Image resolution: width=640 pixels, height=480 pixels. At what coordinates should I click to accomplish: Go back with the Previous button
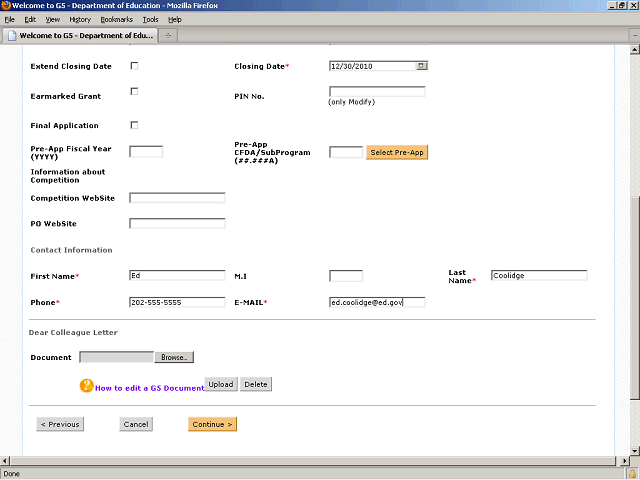click(60, 424)
